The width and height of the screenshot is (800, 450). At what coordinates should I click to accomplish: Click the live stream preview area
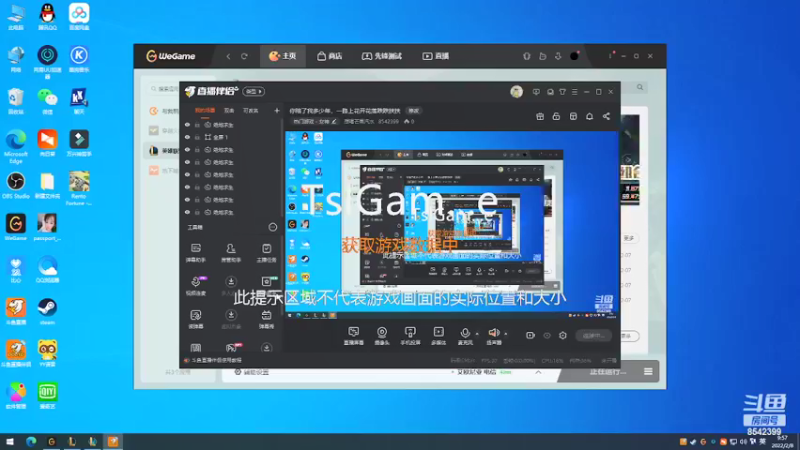[452, 225]
